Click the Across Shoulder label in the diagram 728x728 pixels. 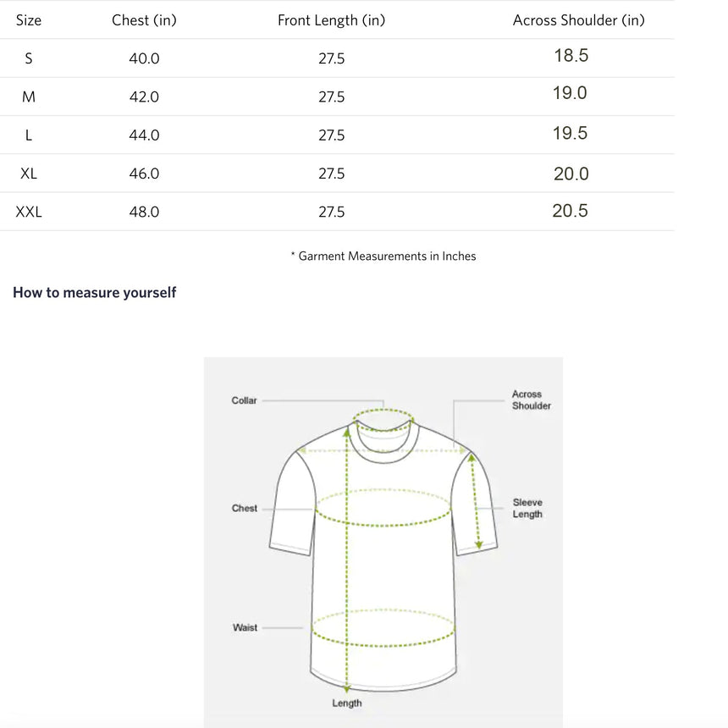531,400
